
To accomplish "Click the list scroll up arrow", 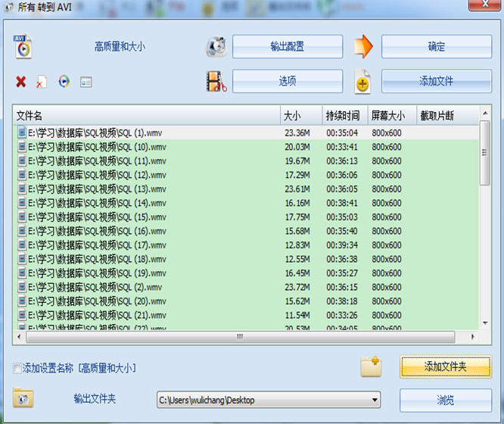I will click(x=485, y=113).
